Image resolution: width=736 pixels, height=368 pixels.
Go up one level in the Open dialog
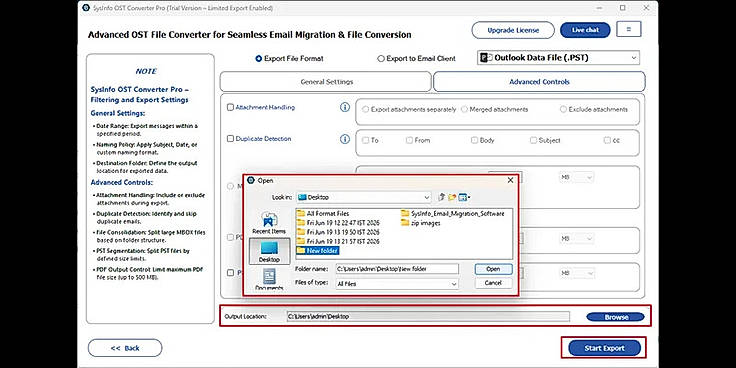coord(441,197)
